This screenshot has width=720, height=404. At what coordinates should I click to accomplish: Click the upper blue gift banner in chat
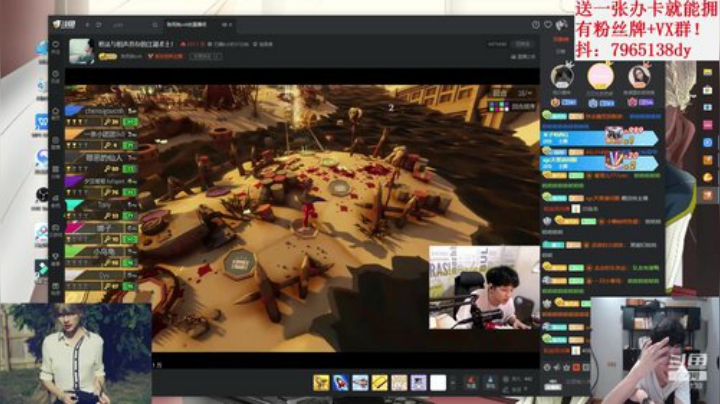pyautogui.click(x=600, y=137)
